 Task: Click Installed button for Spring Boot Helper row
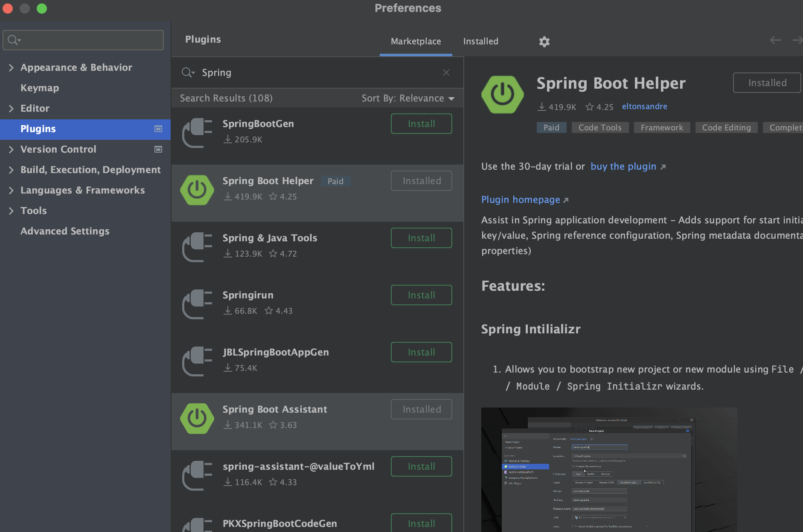click(421, 181)
